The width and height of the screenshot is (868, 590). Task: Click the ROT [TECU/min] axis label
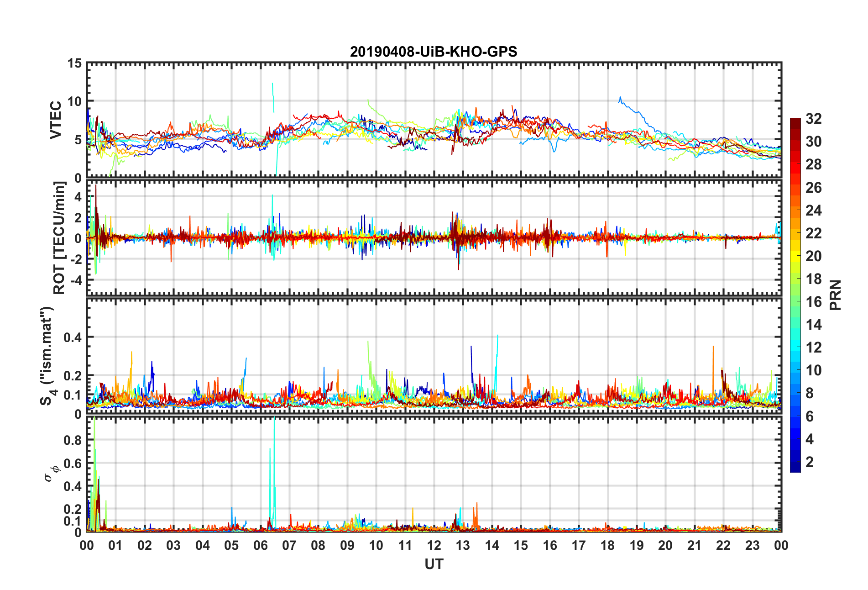pyautogui.click(x=59, y=238)
